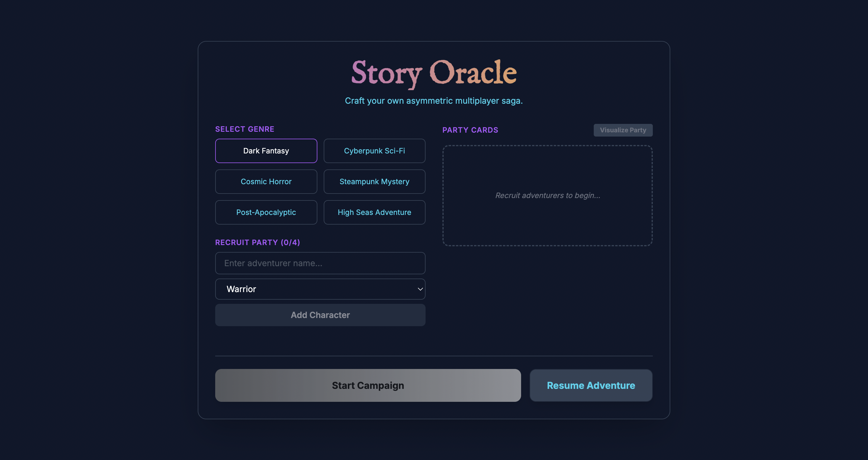Click the empty party cards placeholder area
868x460 pixels.
pos(547,222)
